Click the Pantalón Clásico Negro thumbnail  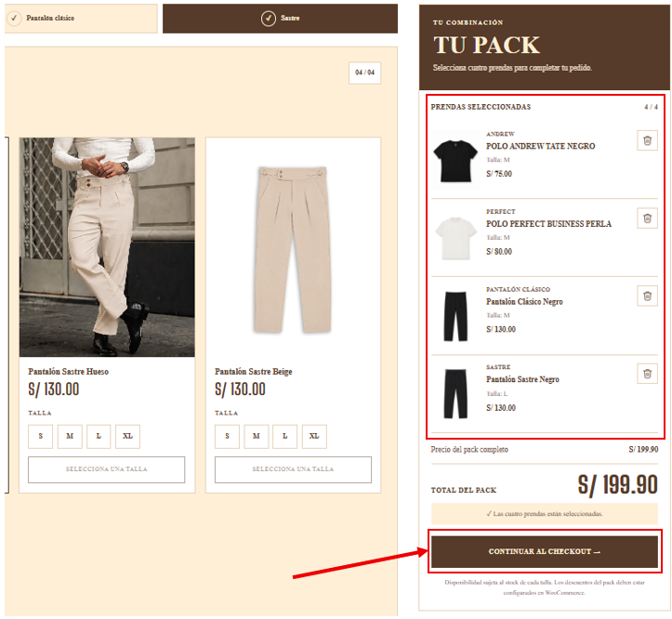click(455, 316)
